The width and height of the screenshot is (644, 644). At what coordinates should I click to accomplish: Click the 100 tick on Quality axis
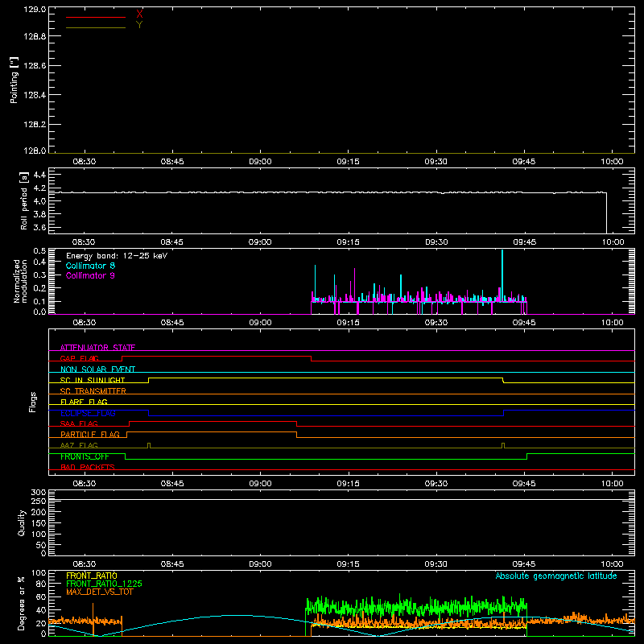point(39,535)
